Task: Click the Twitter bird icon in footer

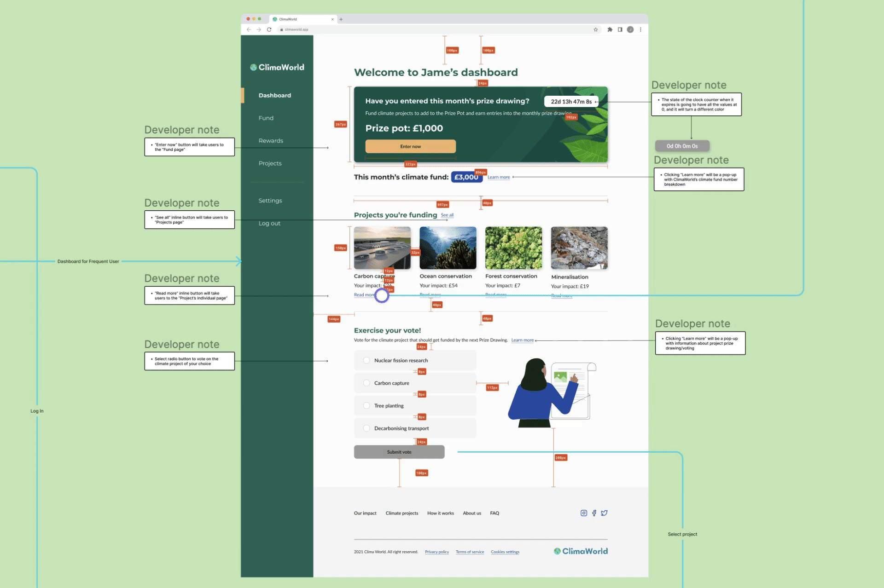Action: click(x=604, y=513)
